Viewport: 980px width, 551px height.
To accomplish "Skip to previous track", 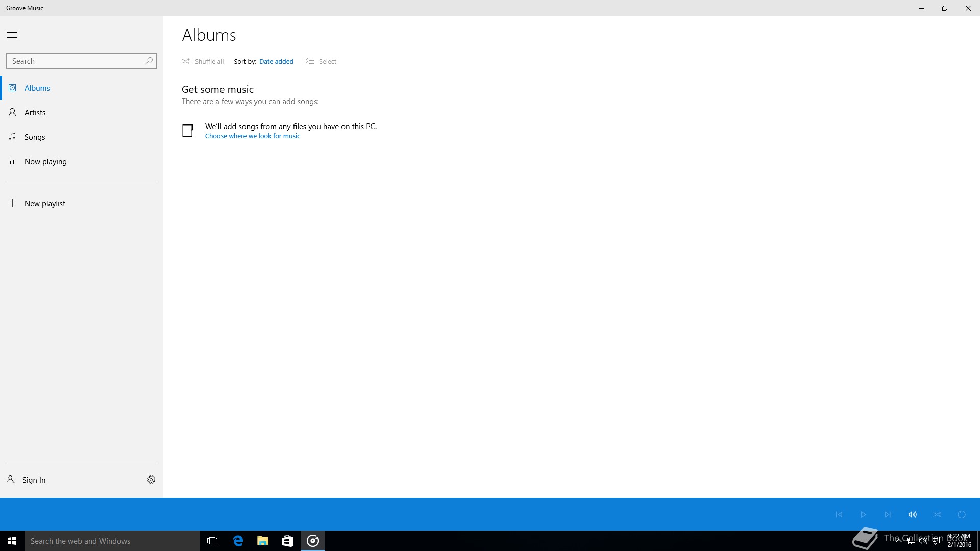I will click(x=839, y=514).
